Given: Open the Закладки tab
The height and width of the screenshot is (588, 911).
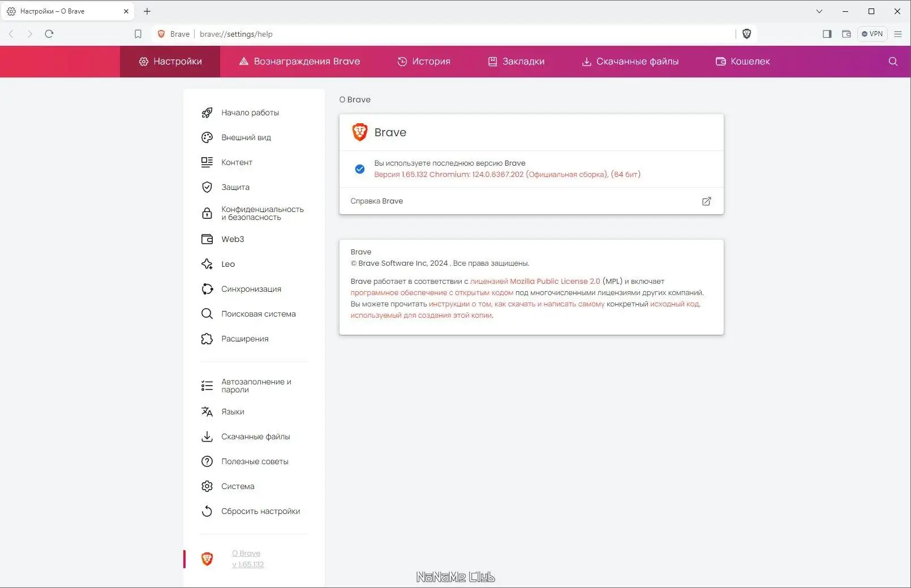Looking at the screenshot, I should (x=516, y=62).
